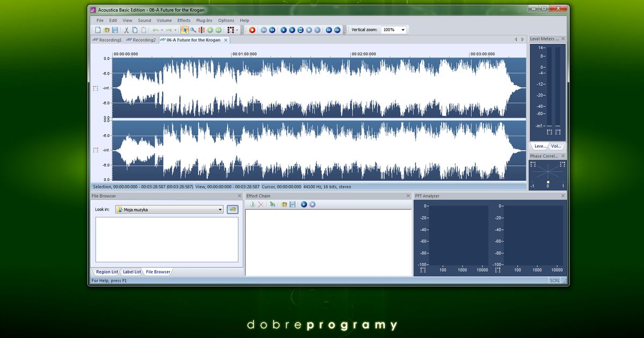Open the Effects menu
The width and height of the screenshot is (644, 338).
[184, 20]
